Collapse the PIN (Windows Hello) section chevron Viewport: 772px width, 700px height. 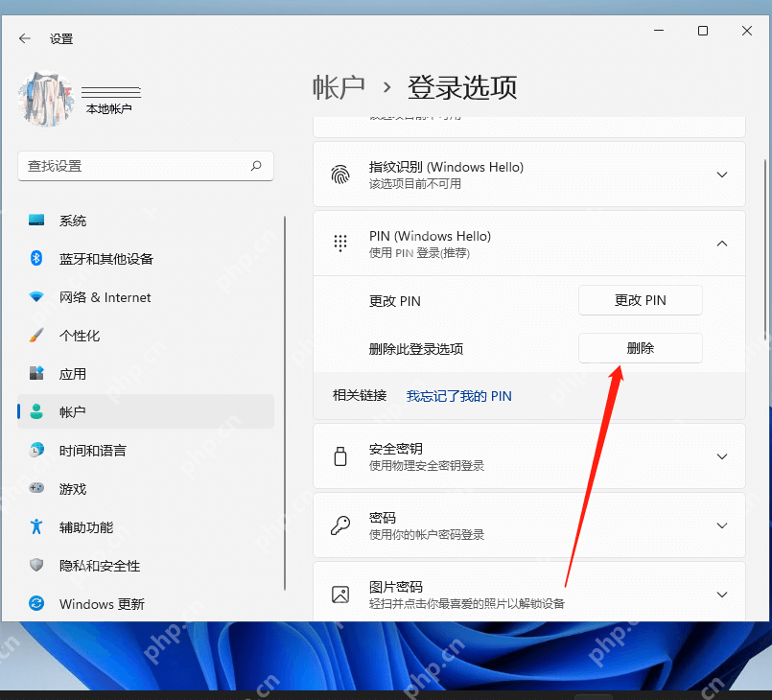722,244
